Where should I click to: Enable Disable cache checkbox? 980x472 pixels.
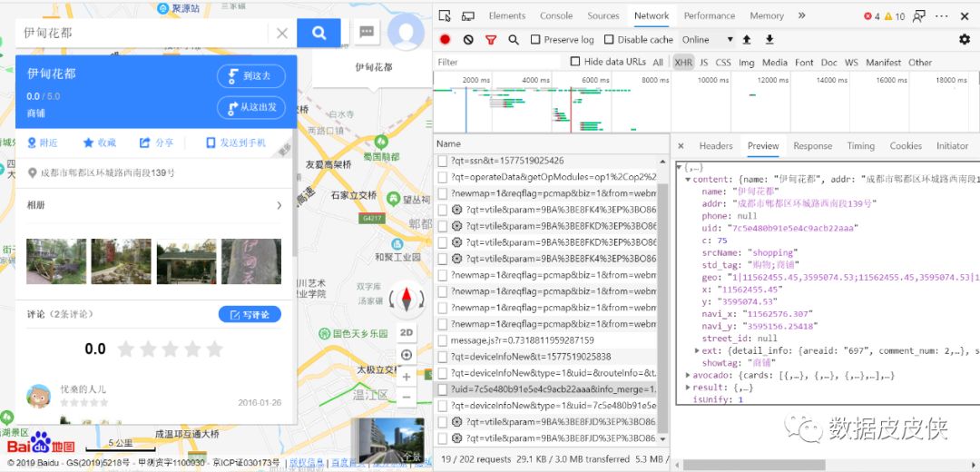click(x=609, y=39)
